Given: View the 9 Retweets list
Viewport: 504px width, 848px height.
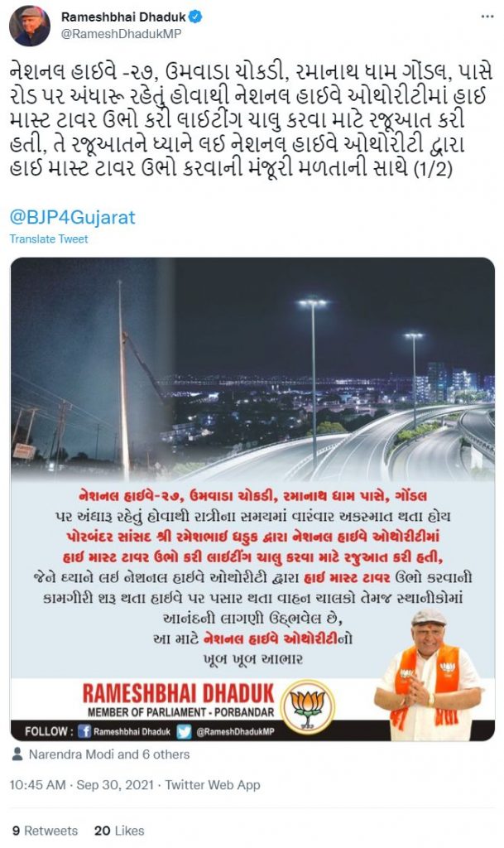Looking at the screenshot, I should coord(45,831).
